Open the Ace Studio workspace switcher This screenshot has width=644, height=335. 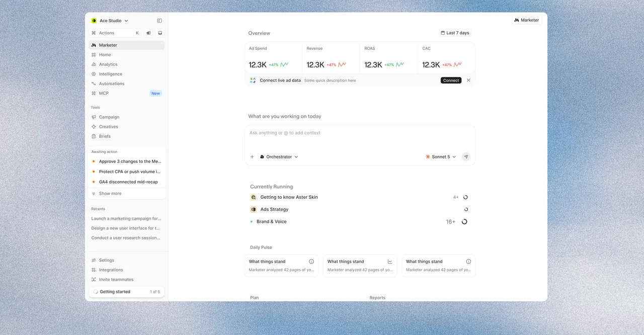click(110, 21)
